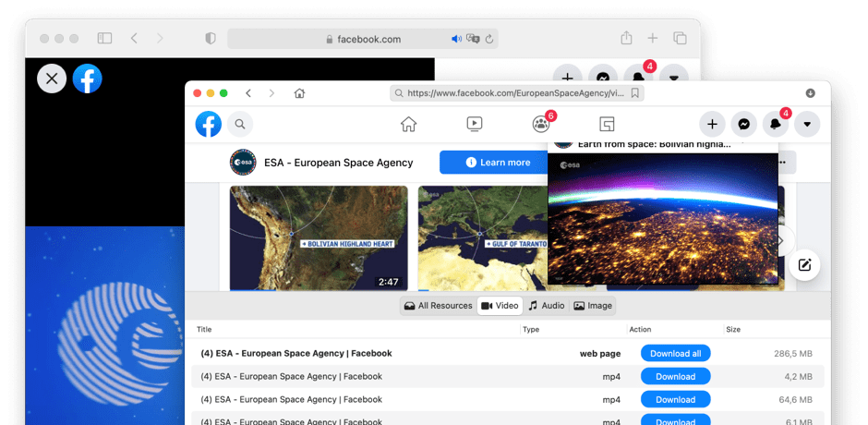Viewport: 868px width, 425px height.
Task: Open Facebook Home tab
Action: (408, 124)
